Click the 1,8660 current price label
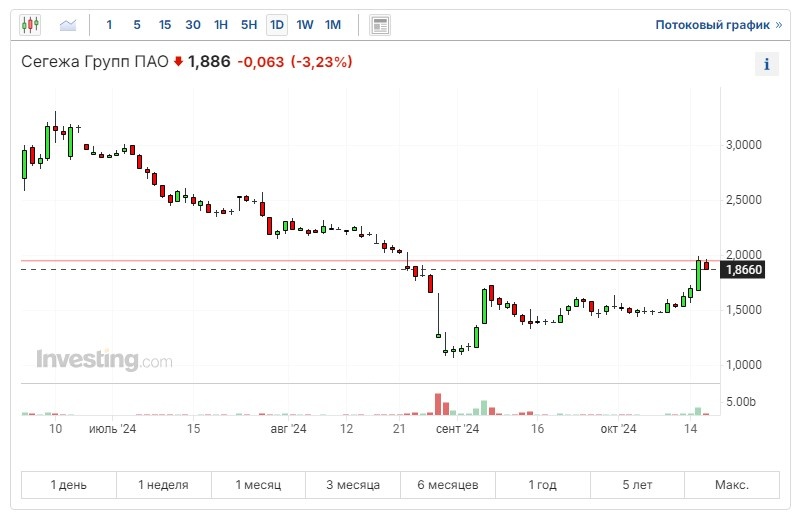 tap(743, 270)
